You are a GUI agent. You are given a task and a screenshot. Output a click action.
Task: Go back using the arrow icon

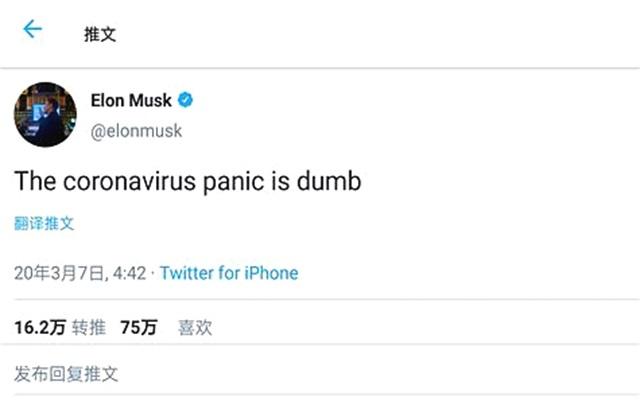click(x=33, y=29)
